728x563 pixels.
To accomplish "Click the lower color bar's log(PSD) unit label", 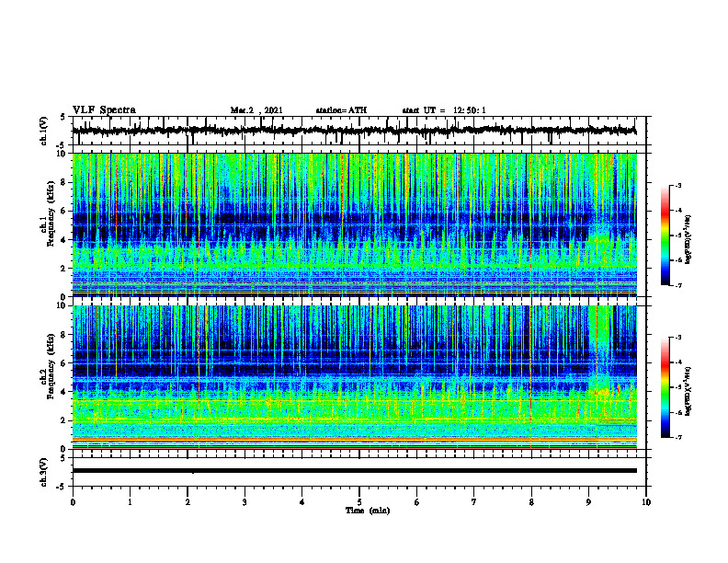I will pos(688,392).
